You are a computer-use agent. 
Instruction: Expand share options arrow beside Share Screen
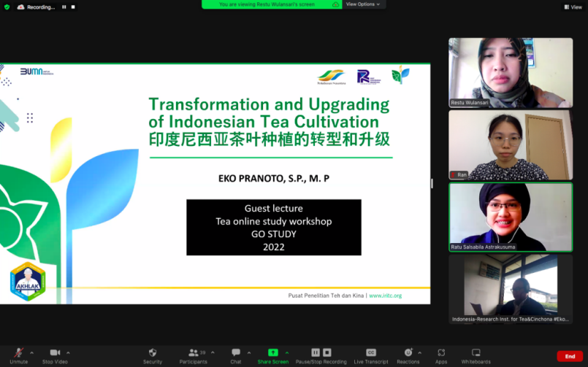click(286, 352)
